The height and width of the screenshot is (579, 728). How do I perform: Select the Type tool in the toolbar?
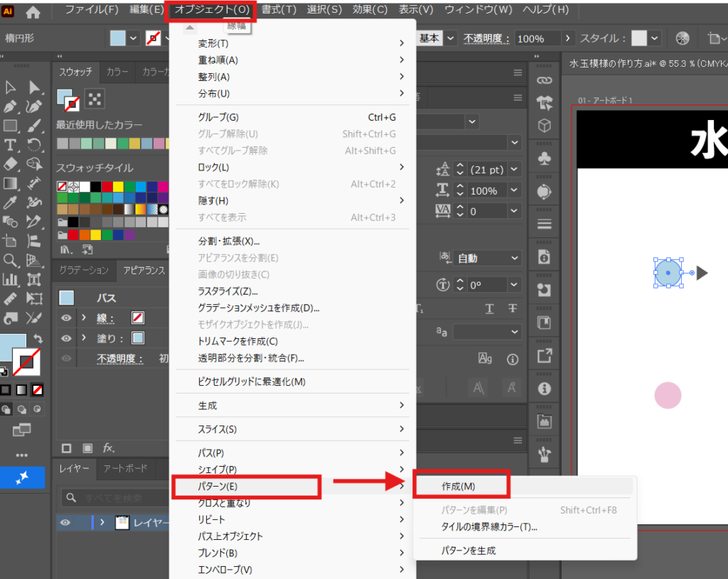[x=11, y=145]
